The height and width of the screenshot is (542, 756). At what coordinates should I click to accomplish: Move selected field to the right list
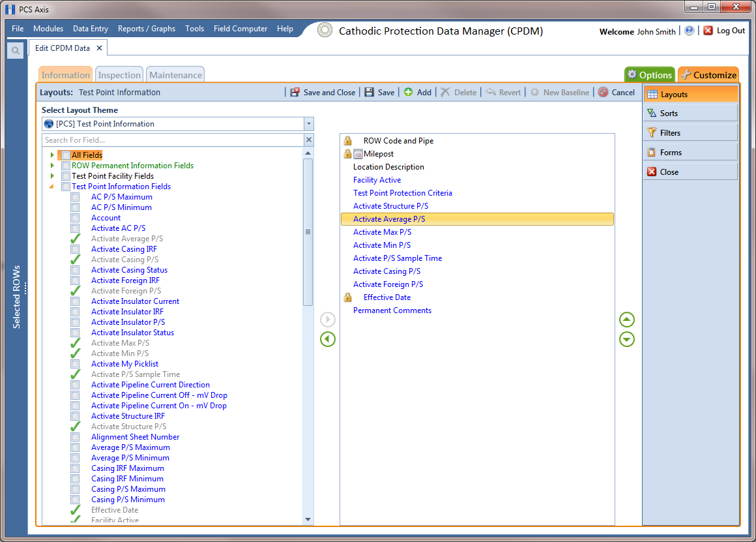pyautogui.click(x=328, y=320)
